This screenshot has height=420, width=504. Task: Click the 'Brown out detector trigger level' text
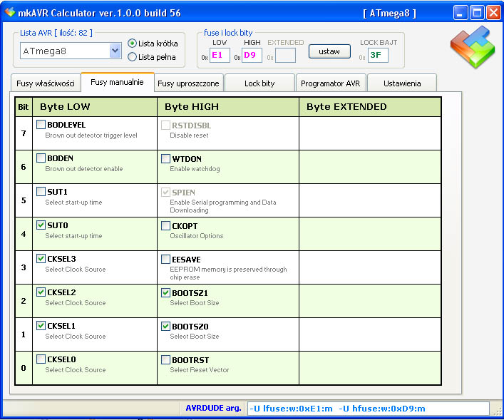click(x=91, y=135)
